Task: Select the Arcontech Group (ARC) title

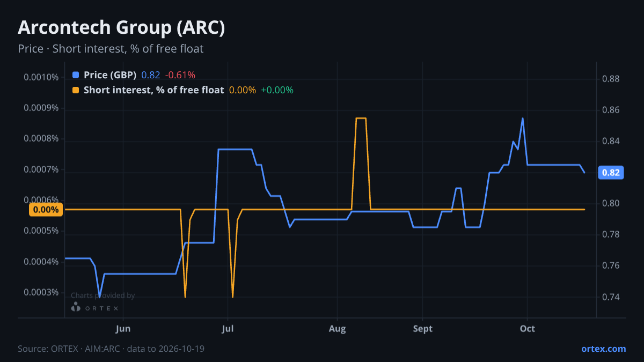Action: [x=121, y=28]
